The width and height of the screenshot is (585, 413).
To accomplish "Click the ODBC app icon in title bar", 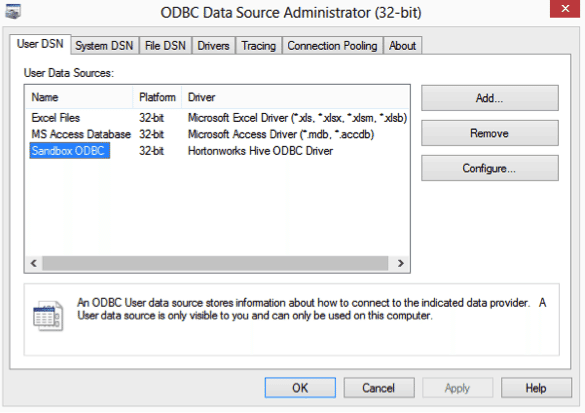I will pyautogui.click(x=13, y=11).
